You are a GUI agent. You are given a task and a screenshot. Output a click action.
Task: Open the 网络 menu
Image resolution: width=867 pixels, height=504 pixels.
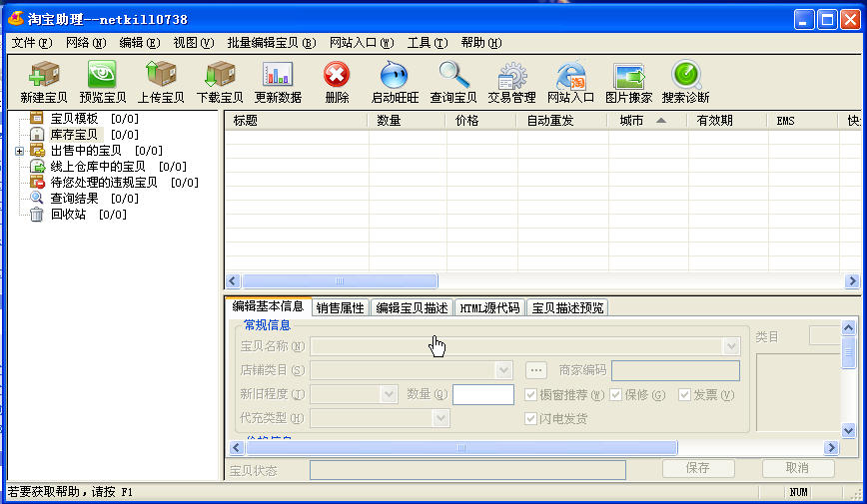86,43
